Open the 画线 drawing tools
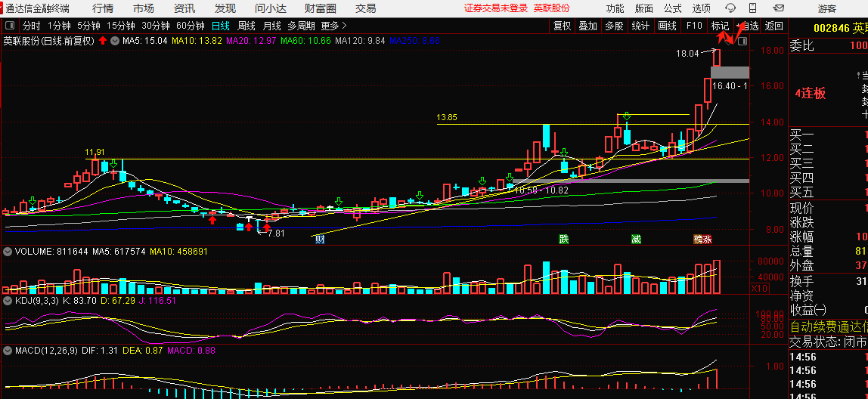 (x=667, y=26)
